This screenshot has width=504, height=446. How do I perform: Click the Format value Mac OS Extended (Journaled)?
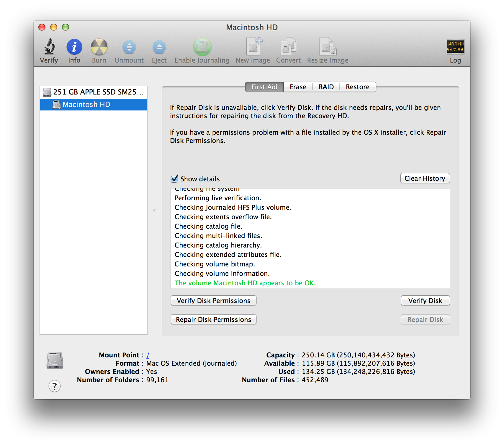192,363
